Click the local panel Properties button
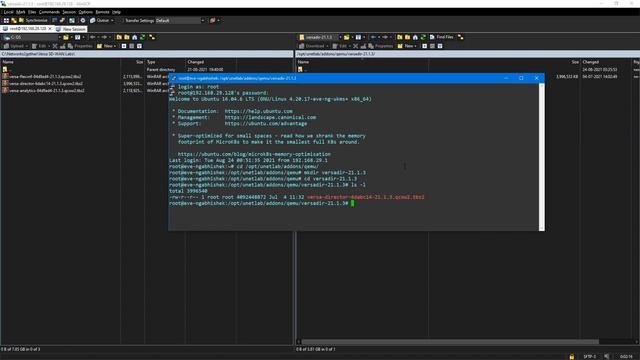Image resolution: width=640 pixels, height=360 pixels. pyautogui.click(x=80, y=46)
